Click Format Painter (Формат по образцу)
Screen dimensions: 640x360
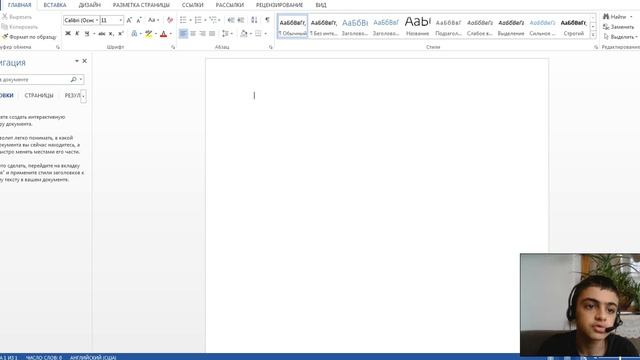[29, 37]
